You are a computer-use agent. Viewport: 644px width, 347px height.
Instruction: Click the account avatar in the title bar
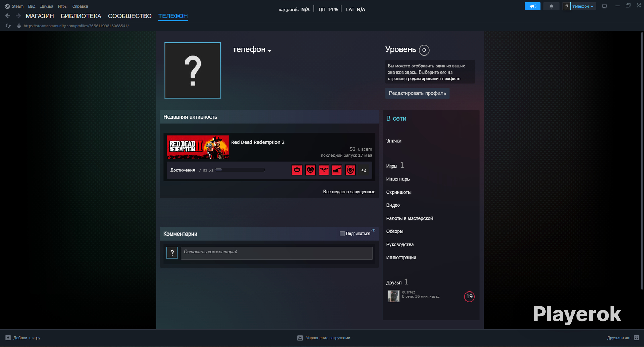[567, 6]
